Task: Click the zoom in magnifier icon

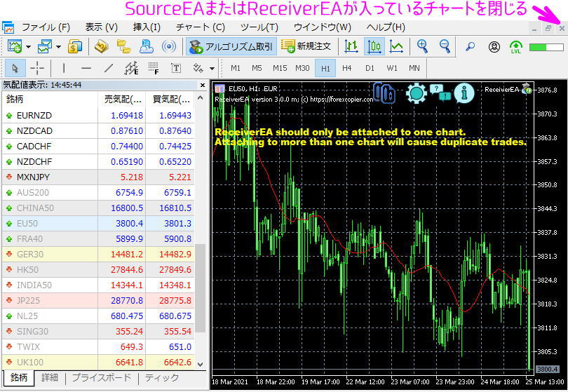Action: tap(422, 46)
